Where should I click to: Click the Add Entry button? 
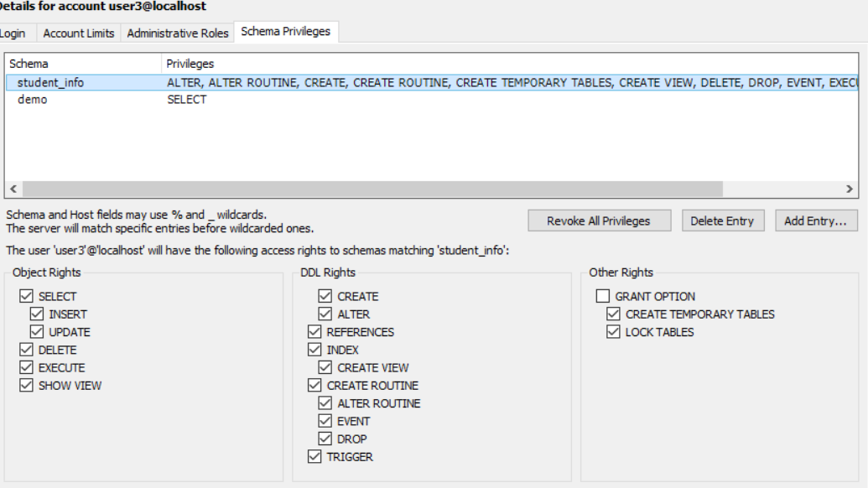click(x=815, y=221)
